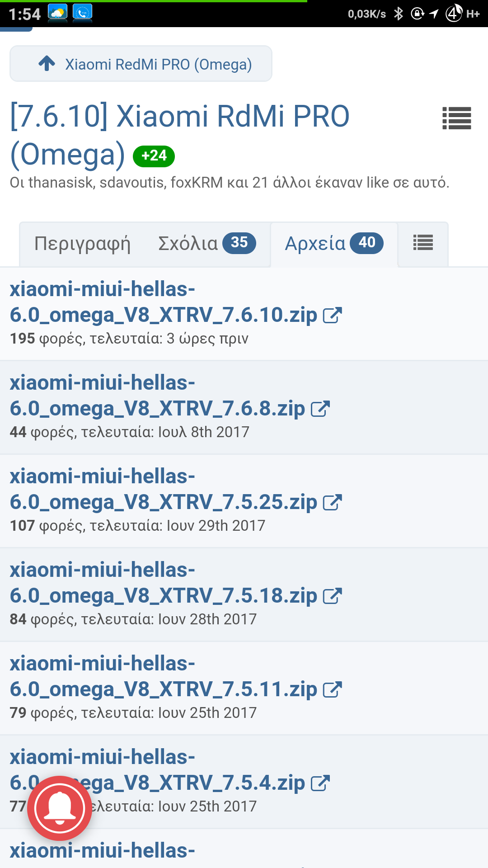Click the green +24 likes badge
Screen dimensions: 488x868
point(154,156)
